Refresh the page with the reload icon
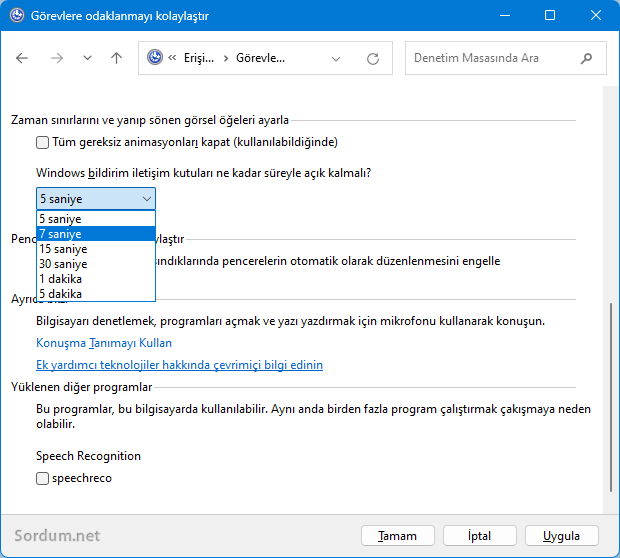The height and width of the screenshot is (558, 620). tap(373, 59)
